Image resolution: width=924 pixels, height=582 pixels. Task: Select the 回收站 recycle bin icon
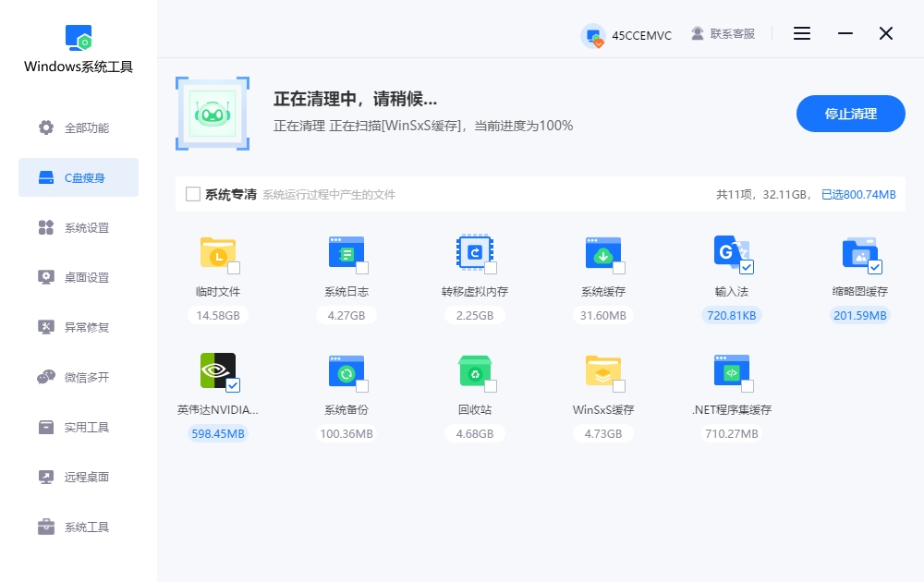tap(475, 371)
